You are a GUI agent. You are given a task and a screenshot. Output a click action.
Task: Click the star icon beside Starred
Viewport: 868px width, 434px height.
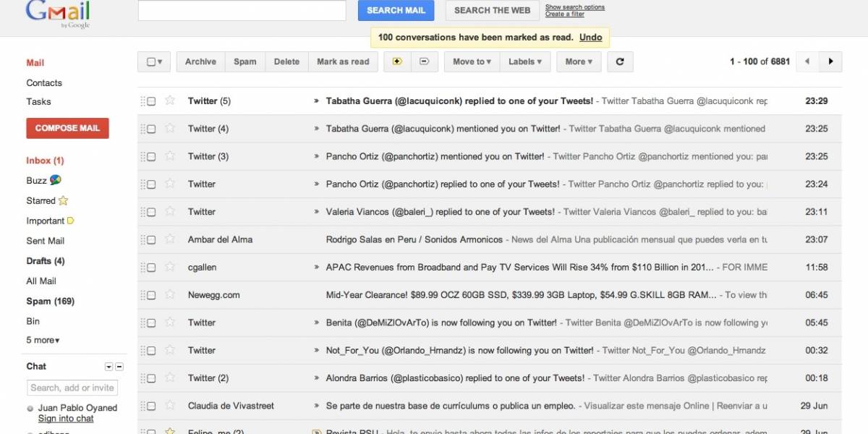[x=63, y=200]
